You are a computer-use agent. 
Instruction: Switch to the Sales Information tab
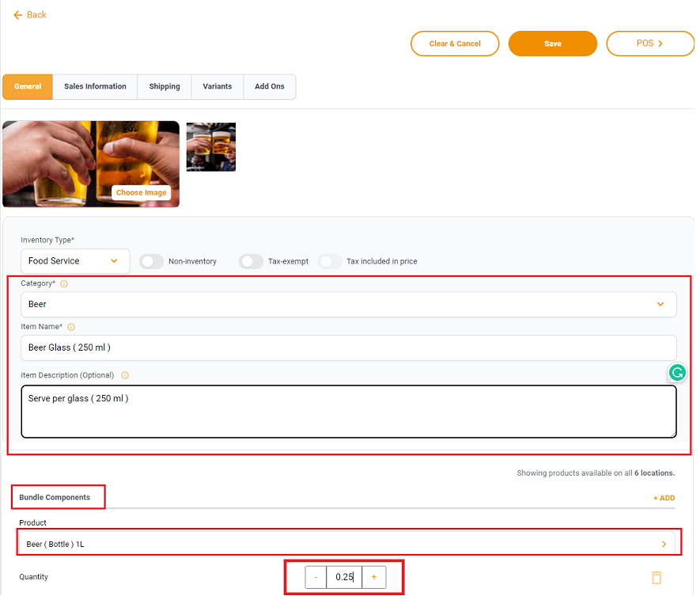click(x=95, y=87)
